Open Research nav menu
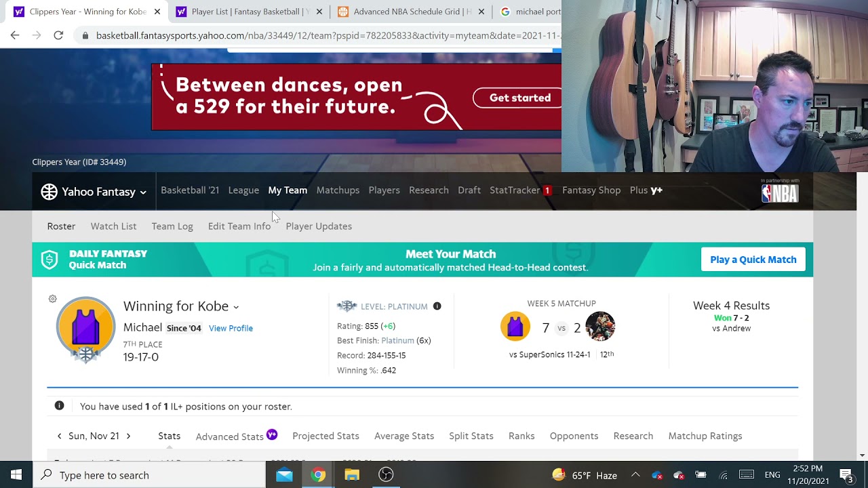868x488 pixels. click(429, 190)
